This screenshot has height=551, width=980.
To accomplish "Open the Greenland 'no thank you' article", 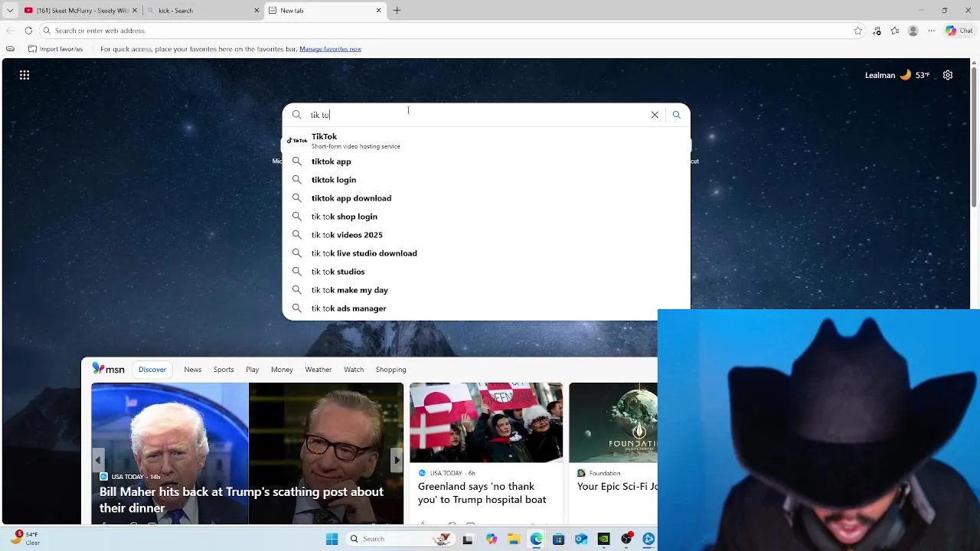I will 482,493.
